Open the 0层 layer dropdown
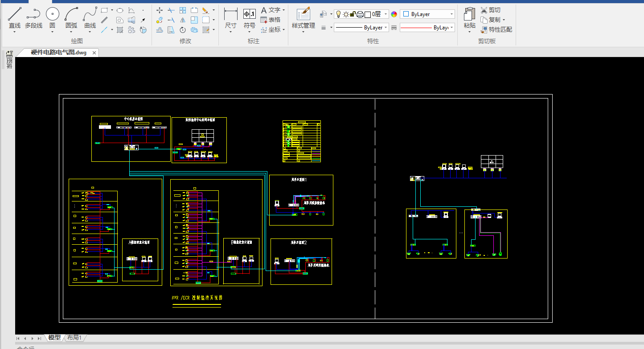 click(x=361, y=14)
